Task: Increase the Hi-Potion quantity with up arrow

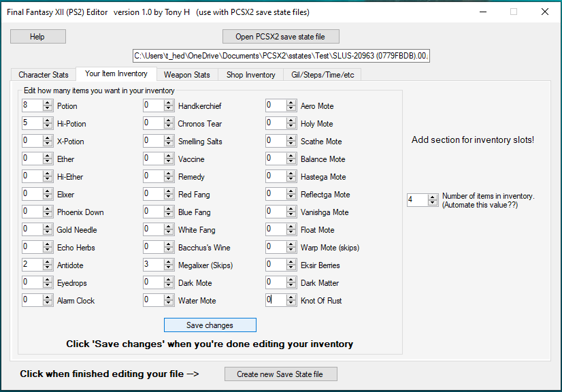Action: point(48,120)
